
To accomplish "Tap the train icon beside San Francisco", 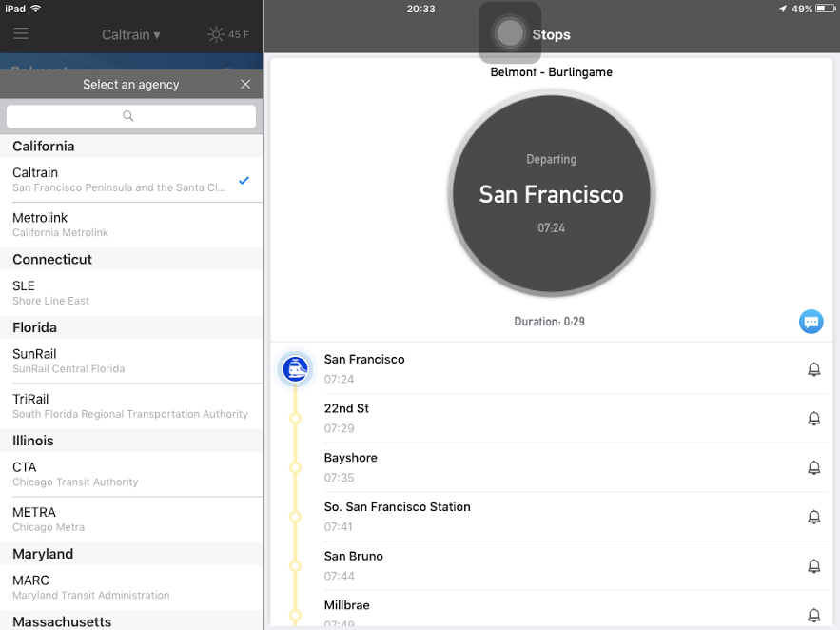I will coord(295,369).
